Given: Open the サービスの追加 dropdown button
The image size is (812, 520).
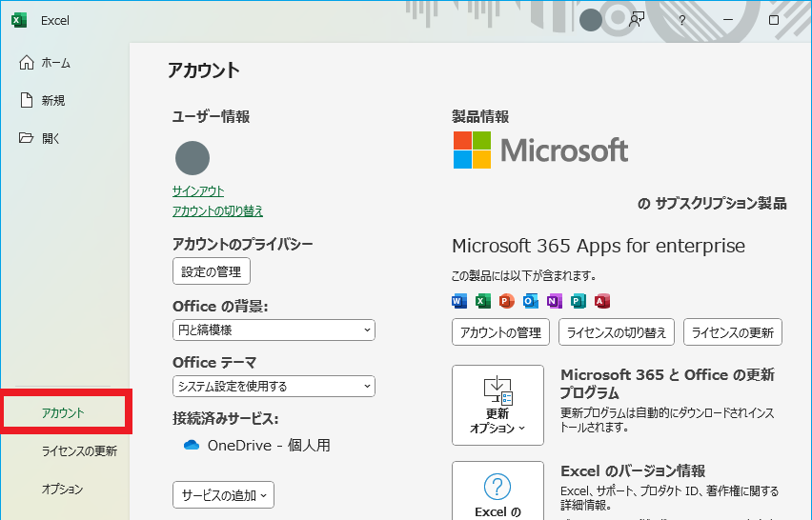Looking at the screenshot, I should pyautogui.click(x=224, y=495).
